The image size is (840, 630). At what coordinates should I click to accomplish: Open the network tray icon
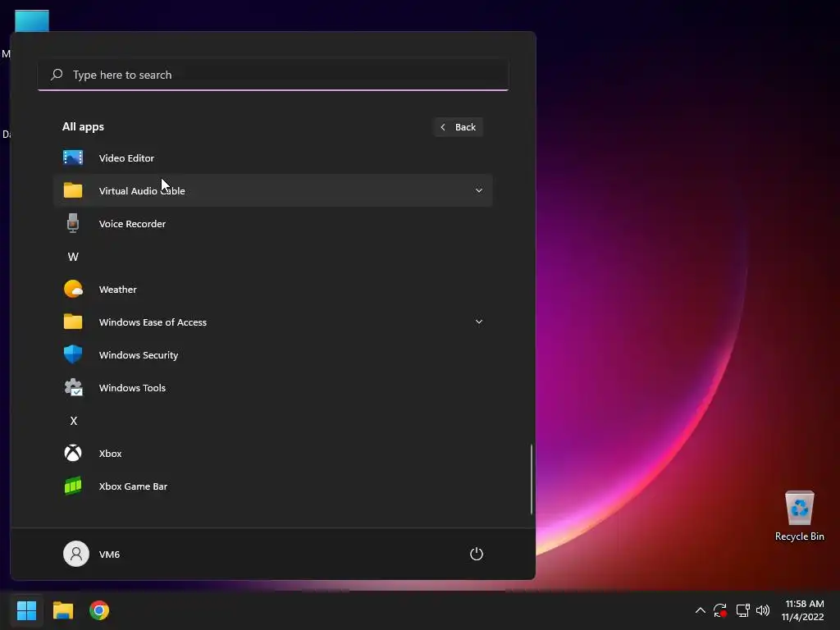click(x=742, y=610)
